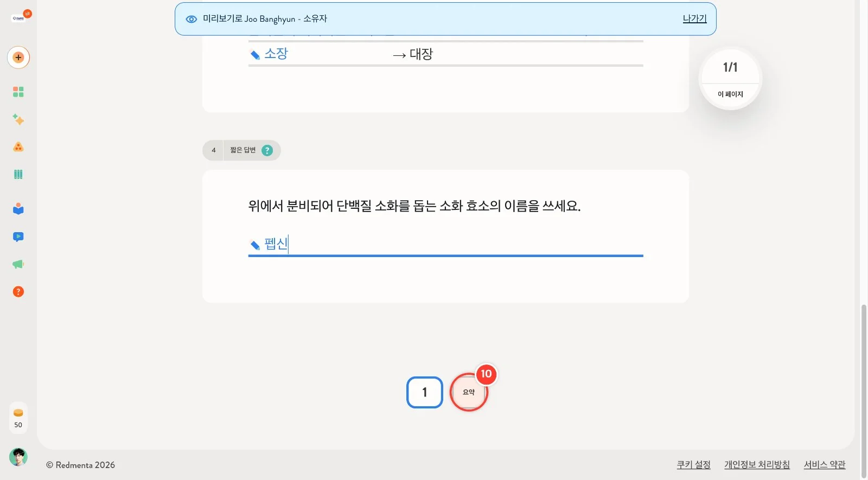This screenshot has height=480, width=868.
Task: Go to page 1 button
Action: [x=425, y=392]
